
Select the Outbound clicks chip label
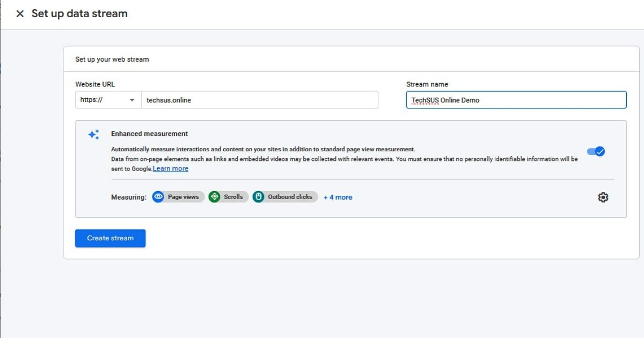pyautogui.click(x=290, y=197)
